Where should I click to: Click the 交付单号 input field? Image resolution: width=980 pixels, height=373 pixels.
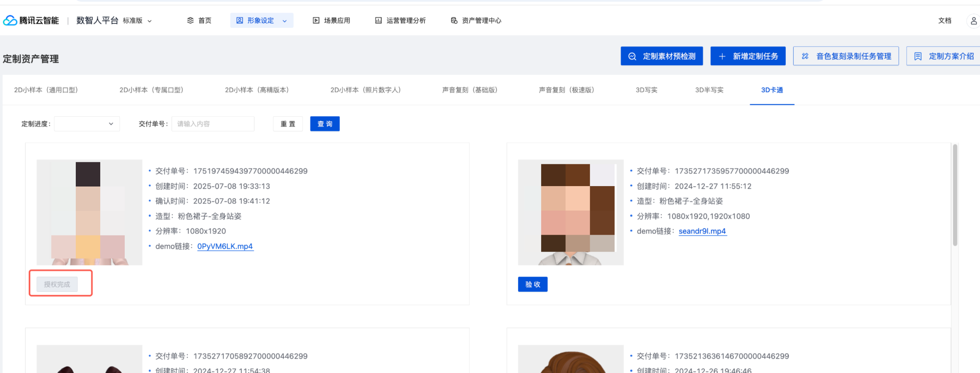(213, 124)
